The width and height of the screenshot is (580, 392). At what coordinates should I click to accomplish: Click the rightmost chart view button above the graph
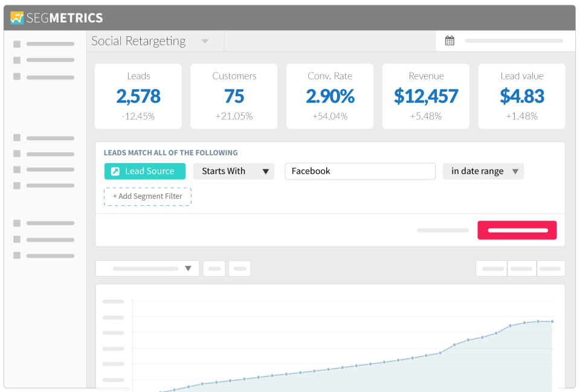(550, 268)
